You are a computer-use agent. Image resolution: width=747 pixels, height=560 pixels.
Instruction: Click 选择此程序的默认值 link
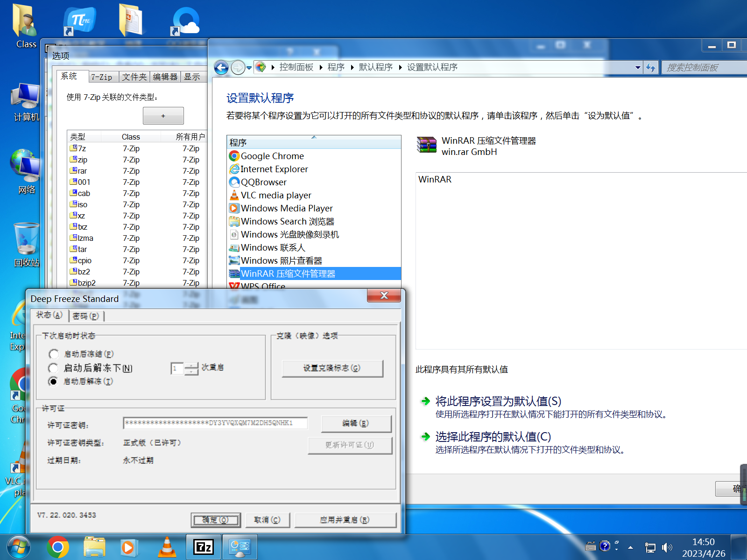[493, 437]
